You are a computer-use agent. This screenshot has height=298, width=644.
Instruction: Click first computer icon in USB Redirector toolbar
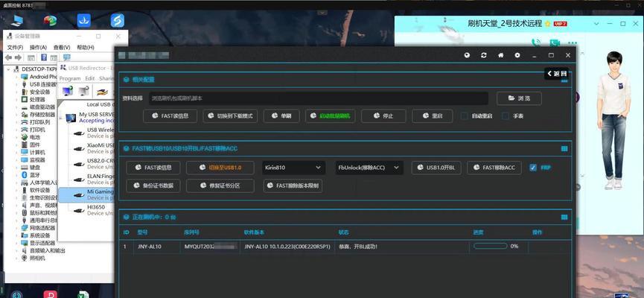68,91
